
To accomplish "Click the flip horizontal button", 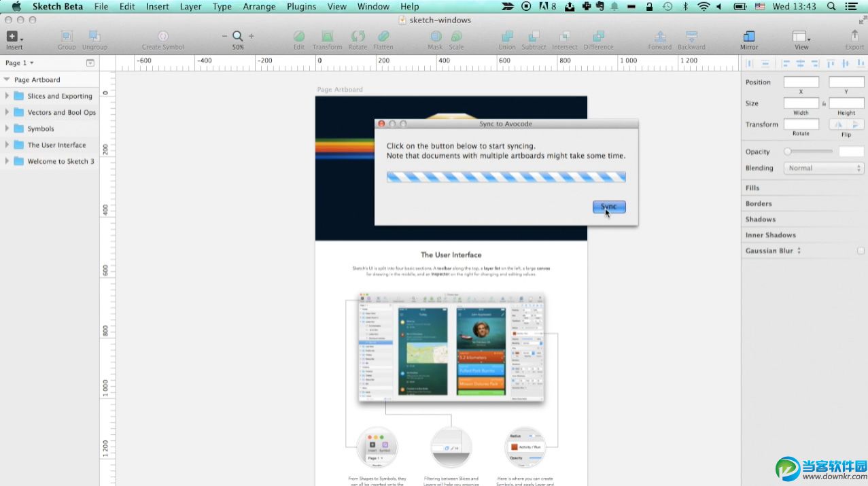I will [x=838, y=124].
